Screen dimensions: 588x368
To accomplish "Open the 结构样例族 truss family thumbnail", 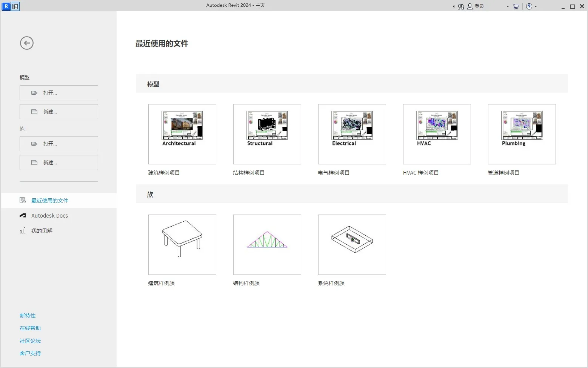I will [x=267, y=244].
